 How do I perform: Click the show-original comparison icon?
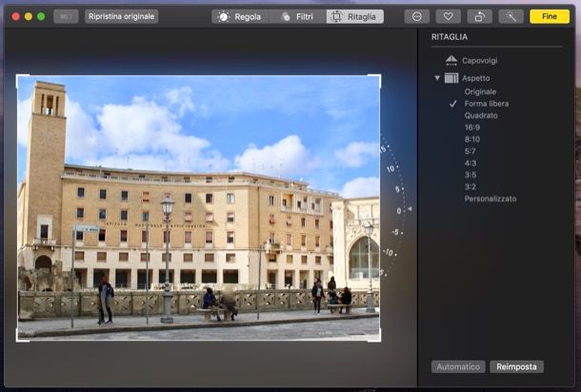click(66, 16)
